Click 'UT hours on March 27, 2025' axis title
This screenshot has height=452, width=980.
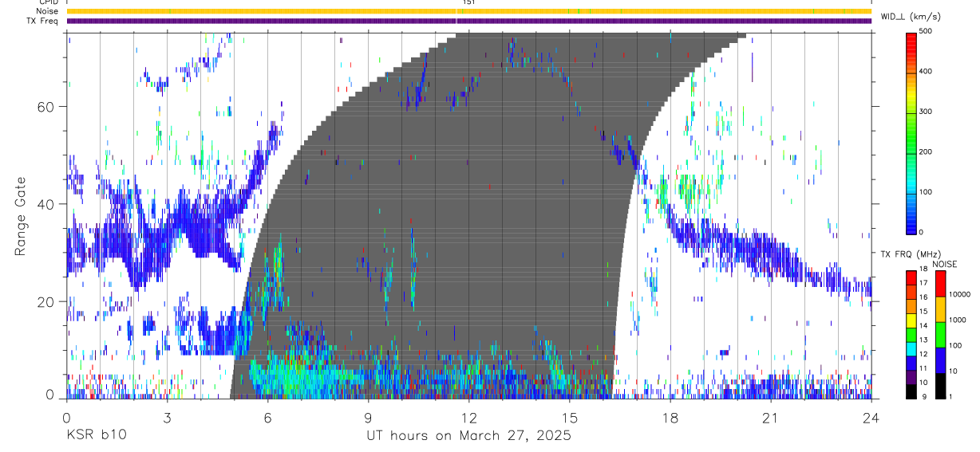(469, 436)
